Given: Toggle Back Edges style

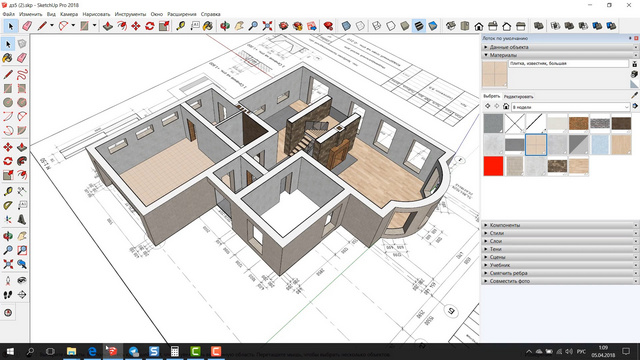Looking at the screenshot, I should point(360,26).
